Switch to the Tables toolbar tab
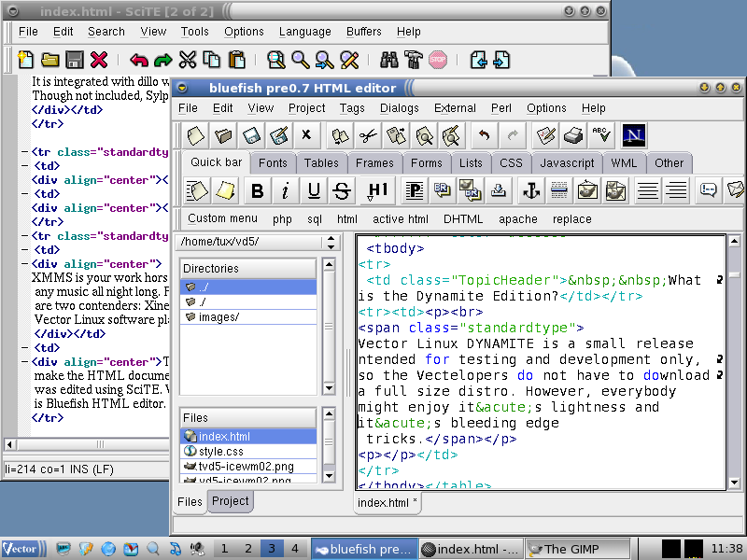Image resolution: width=747 pixels, height=560 pixels. coord(321,162)
